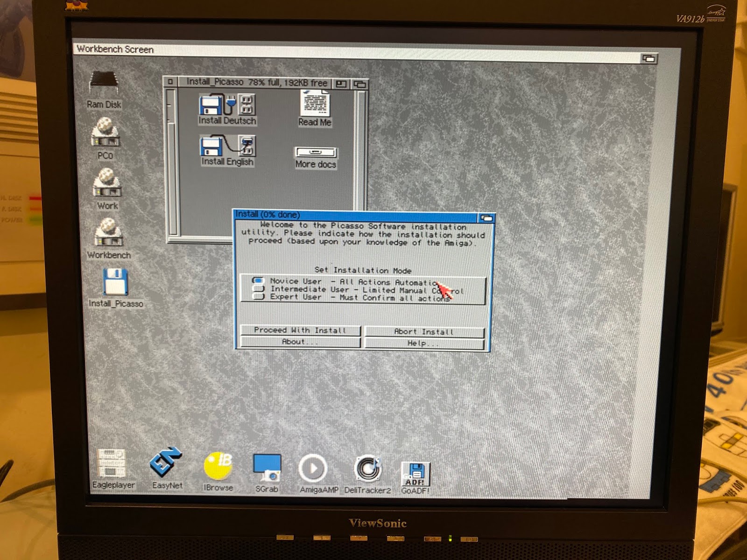Launch Eagleplayer from the dock
Image resolution: width=747 pixels, height=560 pixels.
[x=113, y=469]
